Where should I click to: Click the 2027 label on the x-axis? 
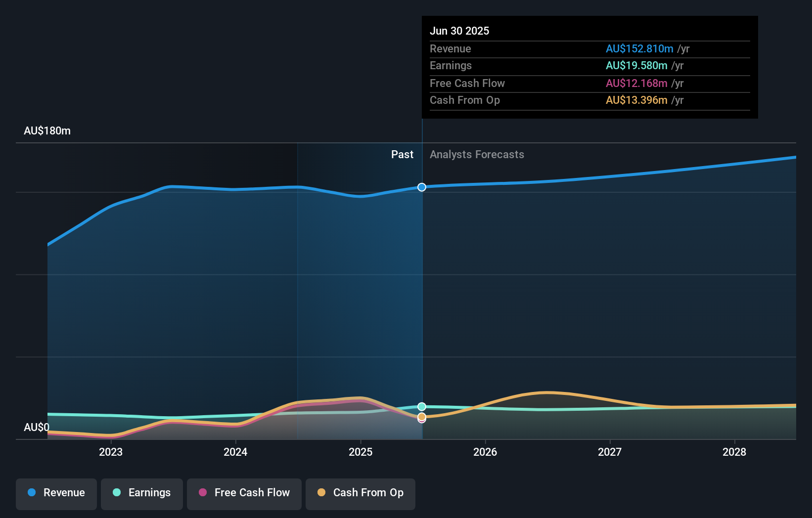tap(610, 452)
